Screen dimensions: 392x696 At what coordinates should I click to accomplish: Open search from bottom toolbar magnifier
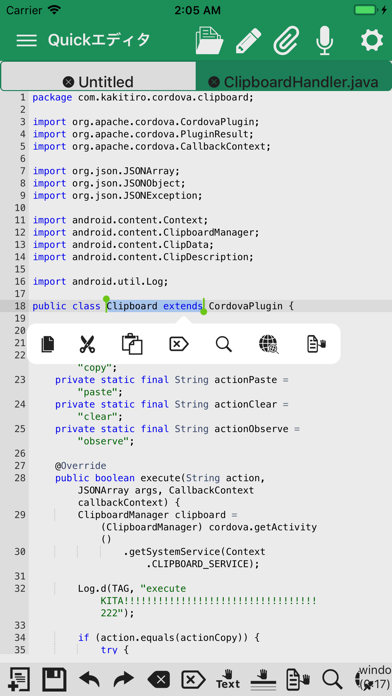click(x=332, y=680)
